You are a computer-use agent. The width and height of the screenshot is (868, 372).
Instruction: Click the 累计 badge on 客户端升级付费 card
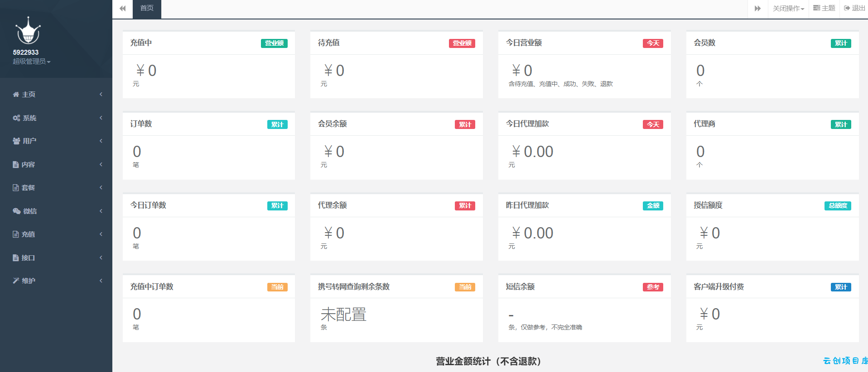pyautogui.click(x=841, y=287)
